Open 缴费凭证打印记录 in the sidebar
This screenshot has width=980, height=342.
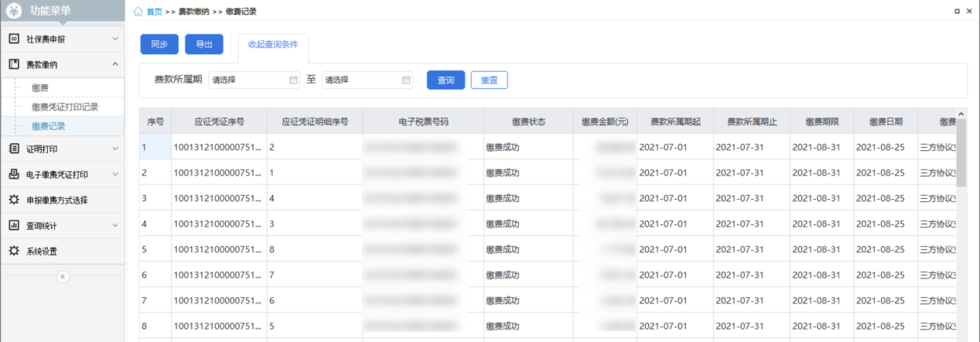coord(65,107)
